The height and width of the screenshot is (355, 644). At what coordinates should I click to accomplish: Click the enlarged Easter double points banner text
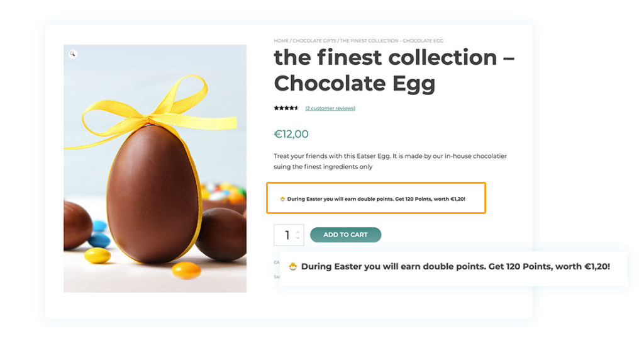tap(455, 266)
